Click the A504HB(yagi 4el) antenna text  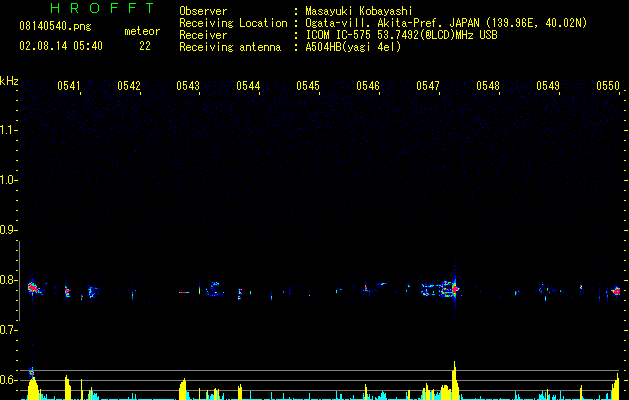coord(353,47)
